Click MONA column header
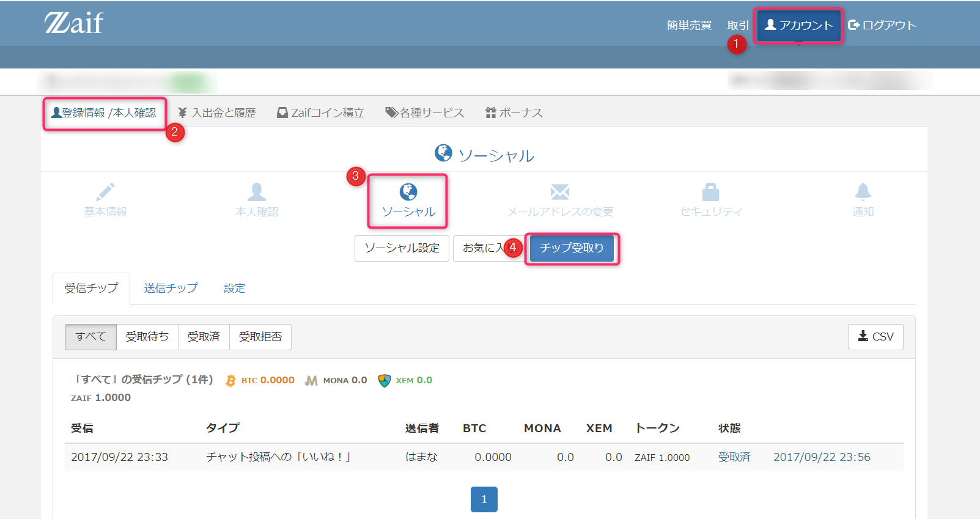The width and height of the screenshot is (980, 519). (542, 429)
